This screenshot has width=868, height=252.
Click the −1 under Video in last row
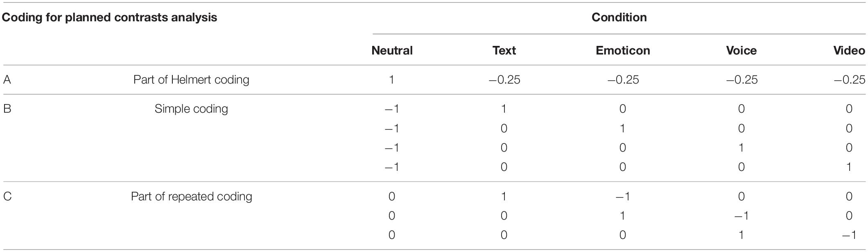(x=849, y=235)
